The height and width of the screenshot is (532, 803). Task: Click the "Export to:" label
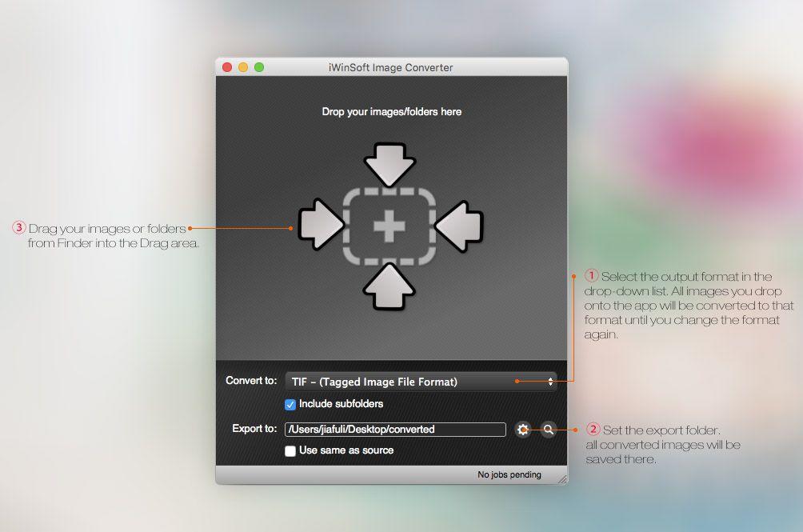(254, 429)
